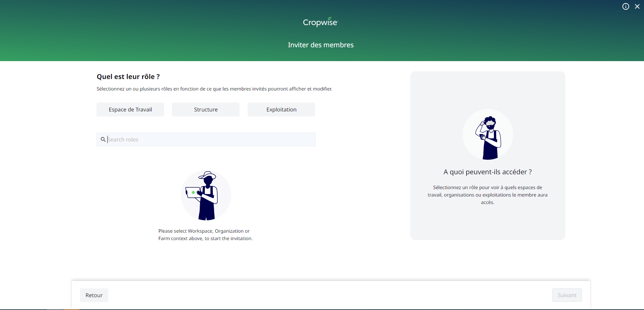Image resolution: width=644 pixels, height=310 pixels.
Task: Close the invite members dialog
Action: 637,6
